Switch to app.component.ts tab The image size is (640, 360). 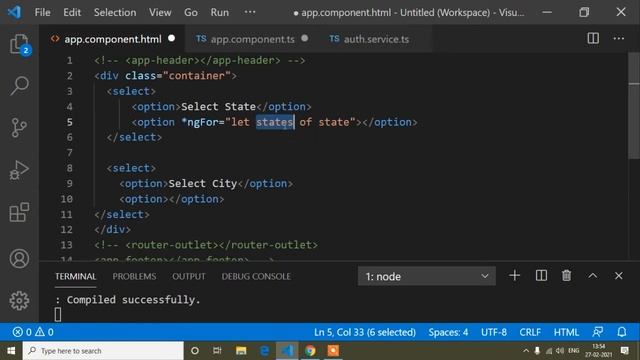click(252, 39)
